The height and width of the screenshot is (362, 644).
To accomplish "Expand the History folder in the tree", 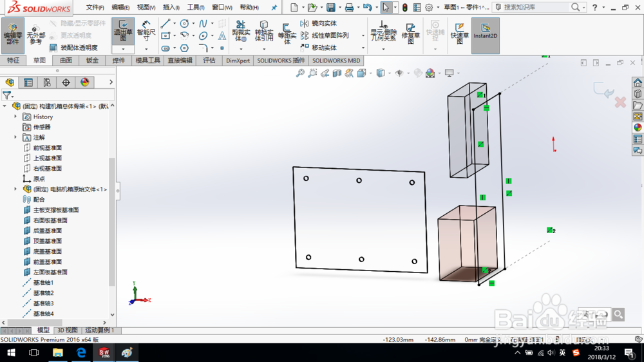I will click(x=15, y=117).
